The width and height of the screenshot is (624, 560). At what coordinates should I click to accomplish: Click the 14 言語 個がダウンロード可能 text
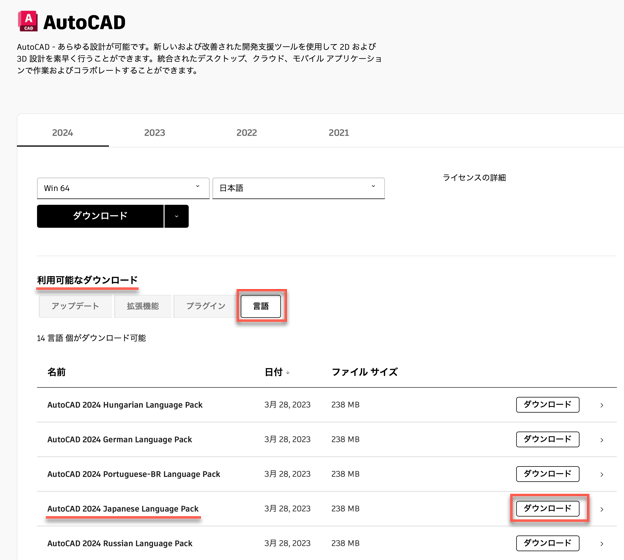click(x=92, y=338)
